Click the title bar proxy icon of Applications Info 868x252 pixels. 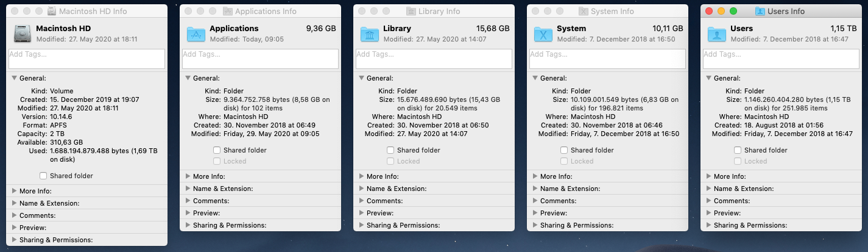click(228, 11)
